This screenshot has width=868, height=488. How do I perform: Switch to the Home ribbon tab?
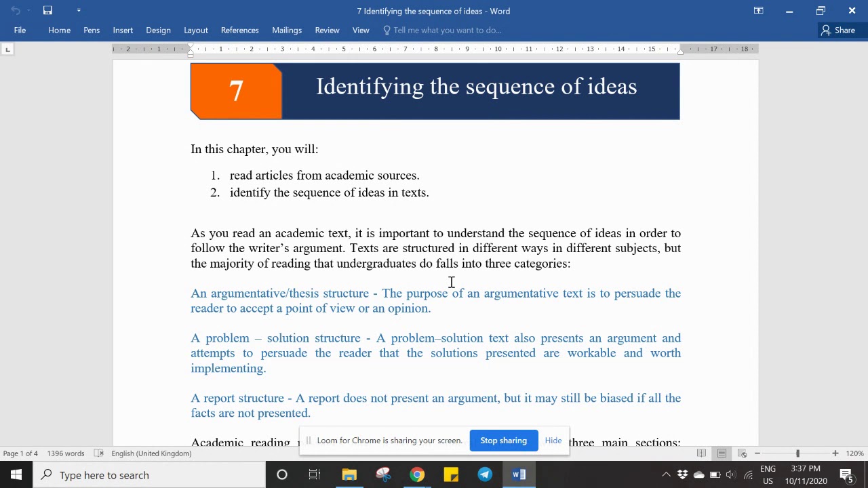point(60,30)
